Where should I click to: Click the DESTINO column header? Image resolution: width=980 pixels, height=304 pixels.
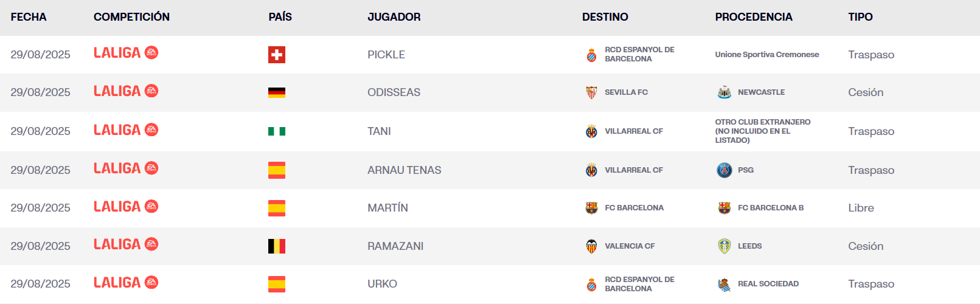click(605, 17)
